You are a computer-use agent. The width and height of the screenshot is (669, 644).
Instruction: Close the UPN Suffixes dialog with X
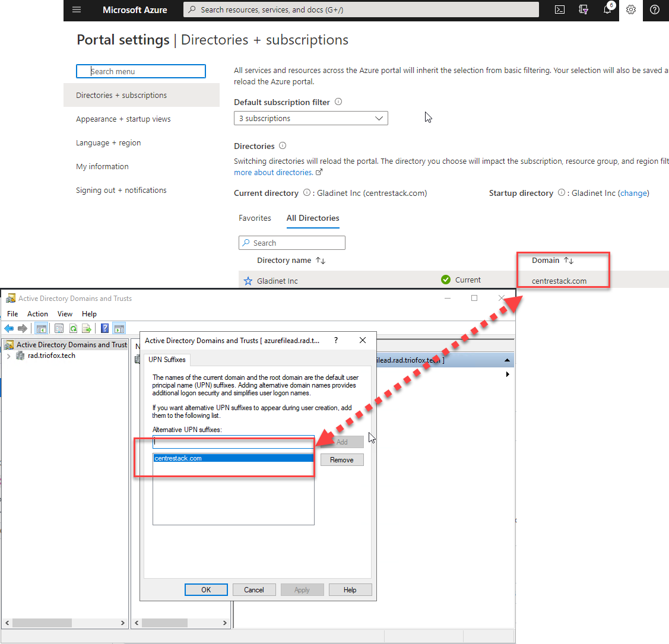pos(363,340)
